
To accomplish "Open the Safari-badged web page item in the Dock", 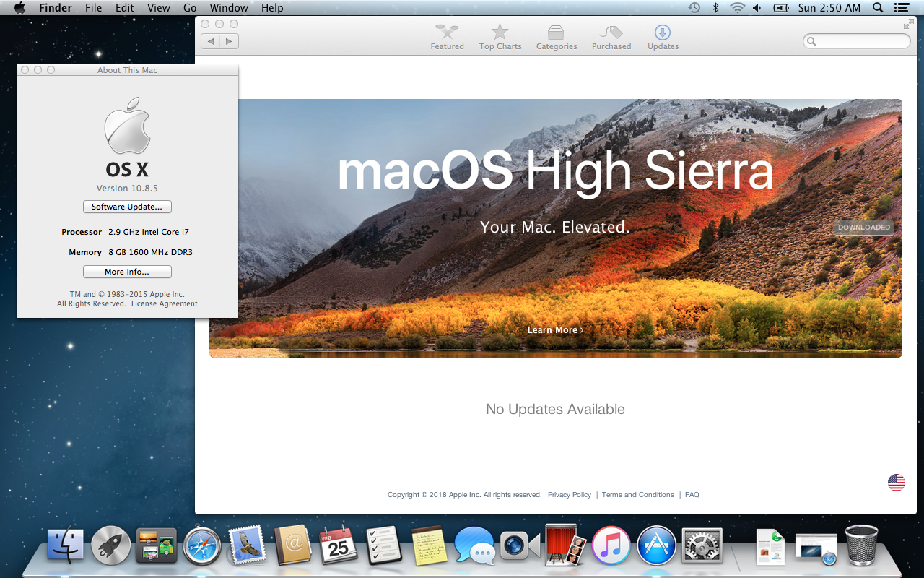I will tap(816, 548).
